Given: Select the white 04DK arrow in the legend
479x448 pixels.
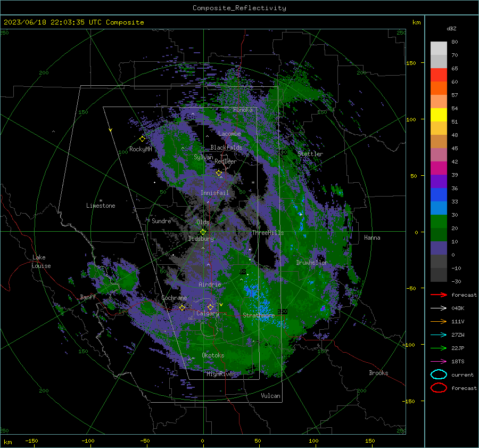Looking at the screenshot, I should coord(439,308).
